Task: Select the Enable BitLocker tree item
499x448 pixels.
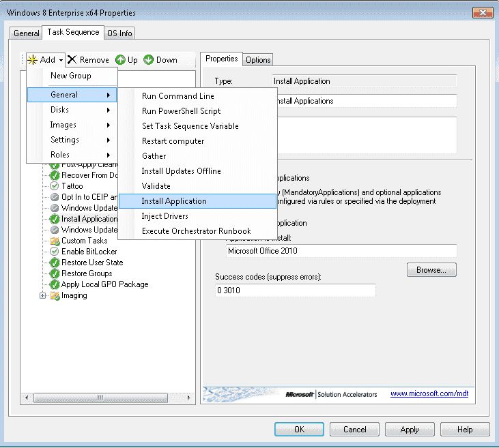Action: pyautogui.click(x=89, y=252)
